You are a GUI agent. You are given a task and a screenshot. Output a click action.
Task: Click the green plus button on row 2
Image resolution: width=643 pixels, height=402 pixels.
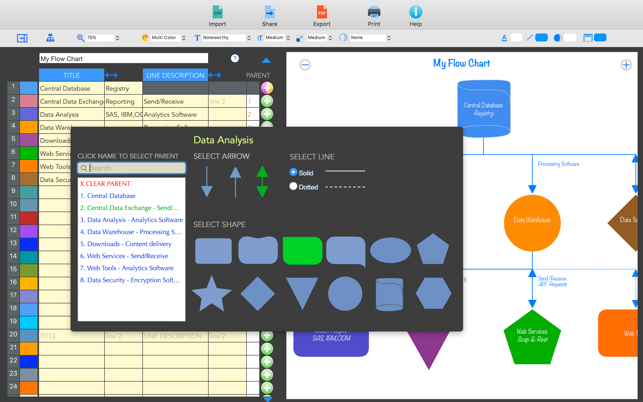[267, 101]
